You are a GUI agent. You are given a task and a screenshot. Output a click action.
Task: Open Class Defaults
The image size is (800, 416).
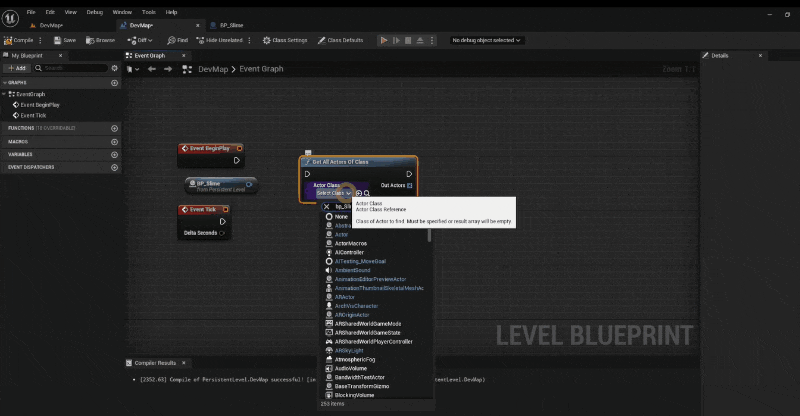[x=340, y=40]
